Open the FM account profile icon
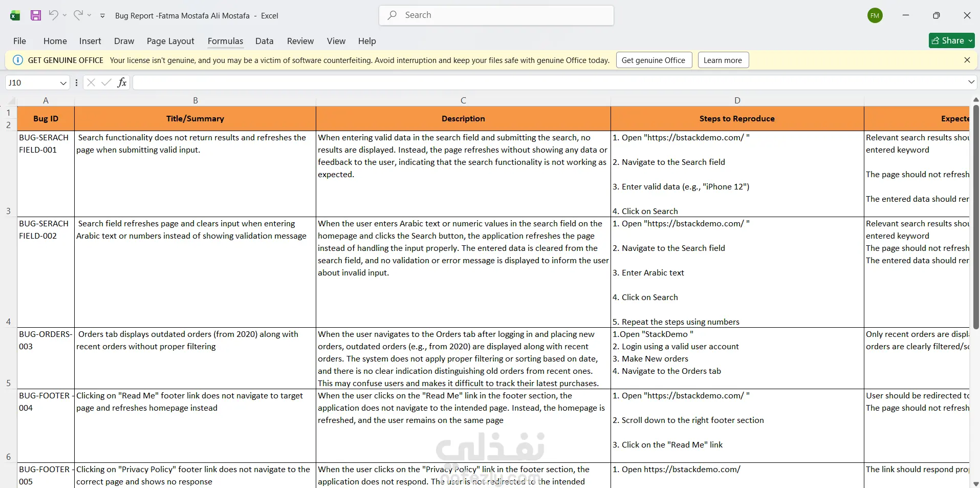The image size is (980, 488). pyautogui.click(x=875, y=15)
